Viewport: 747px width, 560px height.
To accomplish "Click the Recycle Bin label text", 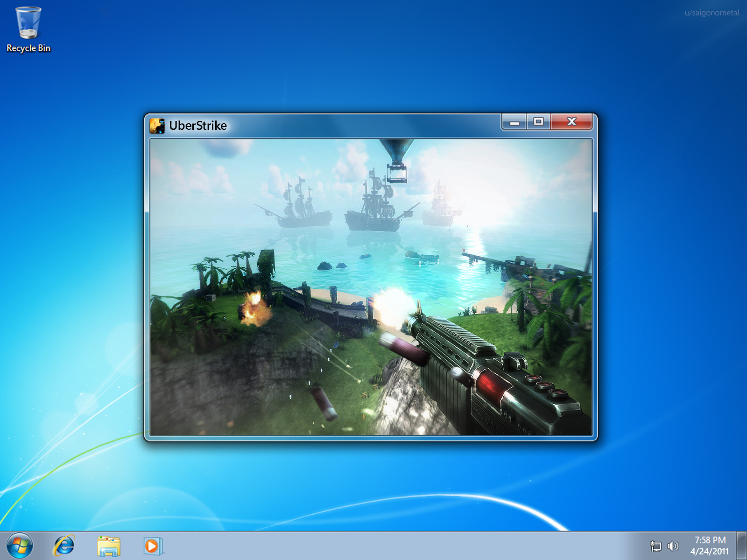I will 28,48.
